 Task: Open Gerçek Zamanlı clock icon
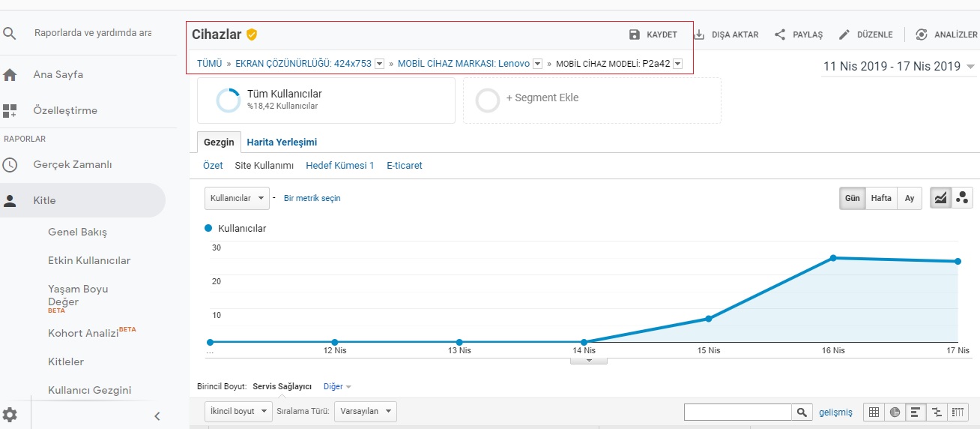[10, 165]
